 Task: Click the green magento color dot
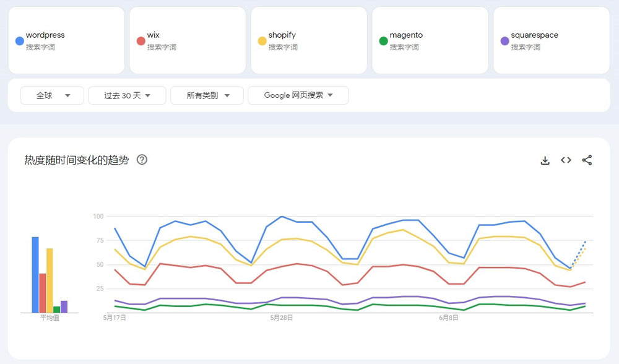[x=383, y=41]
